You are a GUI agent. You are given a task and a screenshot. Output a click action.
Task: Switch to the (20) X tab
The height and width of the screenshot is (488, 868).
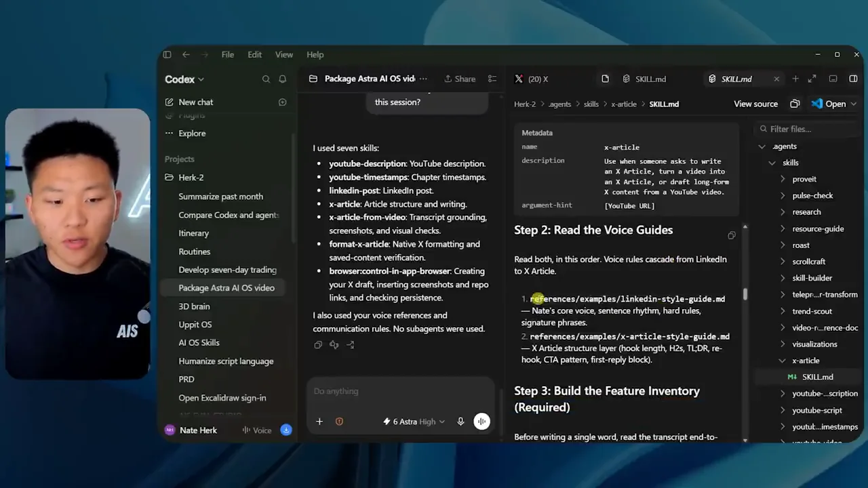tap(531, 79)
